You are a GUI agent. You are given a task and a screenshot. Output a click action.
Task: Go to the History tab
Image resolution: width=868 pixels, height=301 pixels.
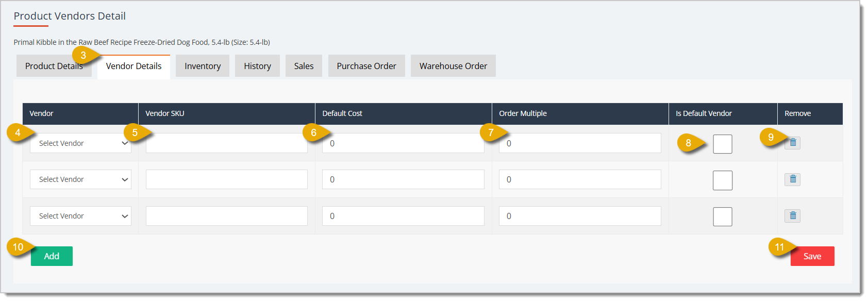tap(257, 66)
